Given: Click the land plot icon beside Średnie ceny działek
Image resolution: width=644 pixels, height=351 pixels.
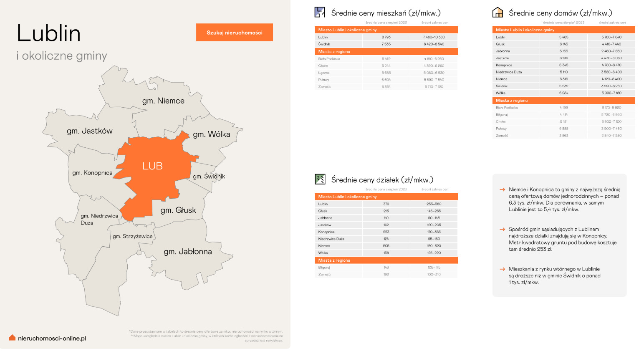Looking at the screenshot, I should (320, 179).
